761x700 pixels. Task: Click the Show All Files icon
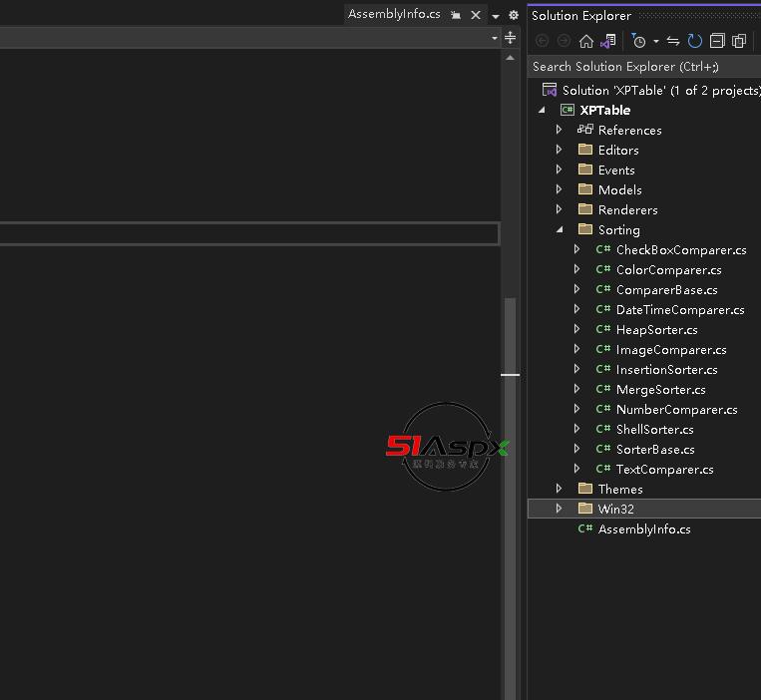click(x=739, y=41)
